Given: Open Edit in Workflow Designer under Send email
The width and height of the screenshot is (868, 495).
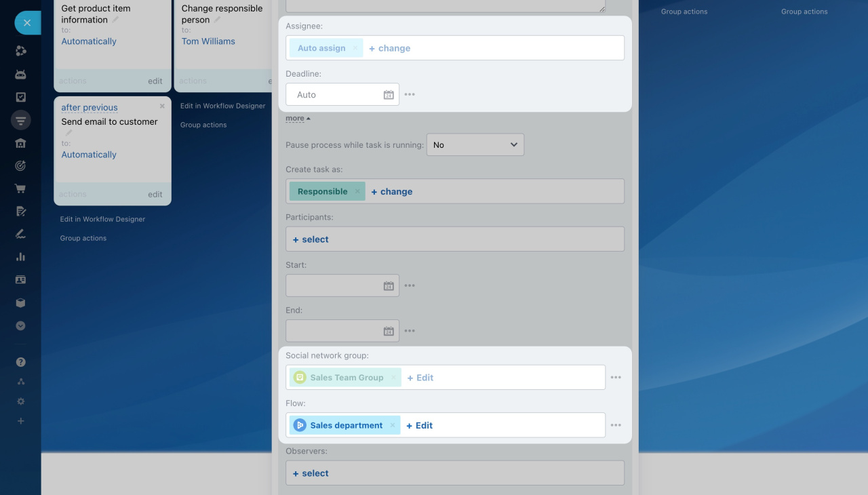Looking at the screenshot, I should click(102, 220).
